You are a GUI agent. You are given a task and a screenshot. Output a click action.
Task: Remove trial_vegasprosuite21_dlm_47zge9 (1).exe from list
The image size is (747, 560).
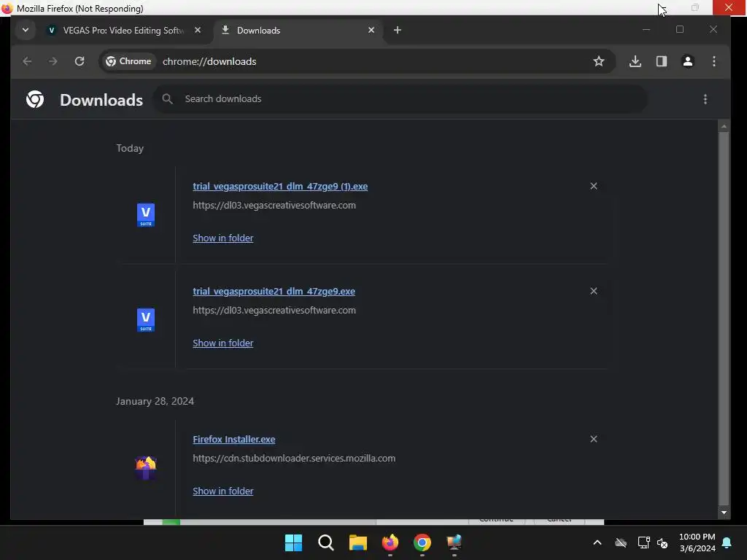pos(594,186)
